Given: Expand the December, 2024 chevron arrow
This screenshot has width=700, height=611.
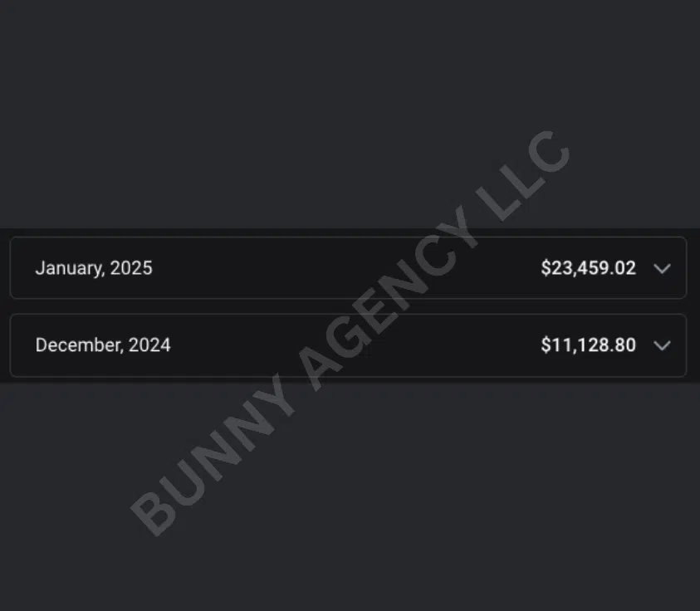Looking at the screenshot, I should (x=662, y=345).
